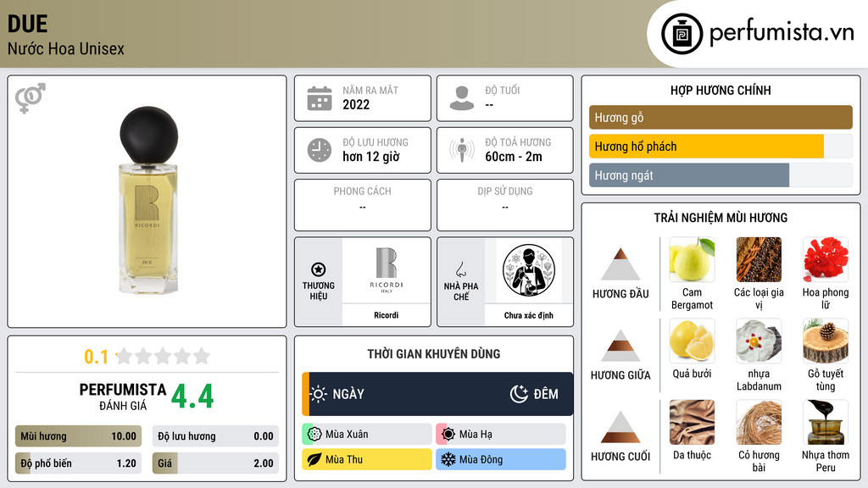Click the person icon beside Độ tuổi
This screenshot has height=488, width=868.
462,98
